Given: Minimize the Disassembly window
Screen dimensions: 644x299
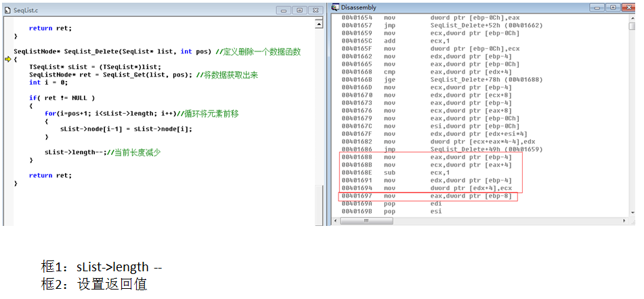Looking at the screenshot, I should tap(597, 7).
